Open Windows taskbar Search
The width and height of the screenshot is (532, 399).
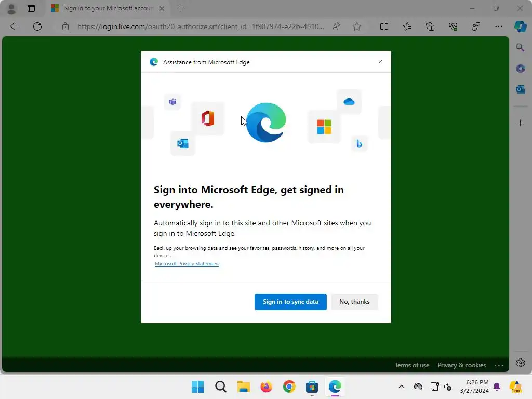click(x=220, y=387)
